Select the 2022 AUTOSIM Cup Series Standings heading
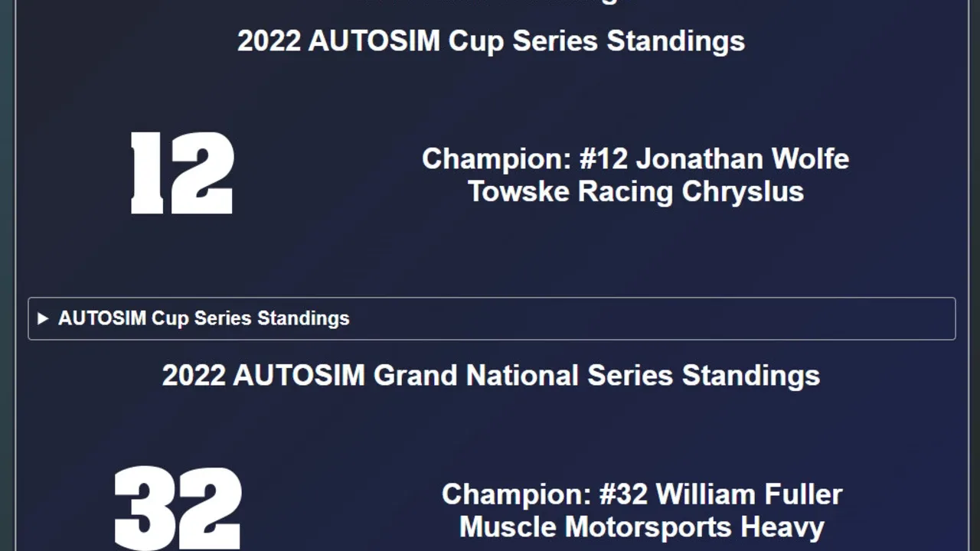The width and height of the screenshot is (980, 551). pos(491,41)
